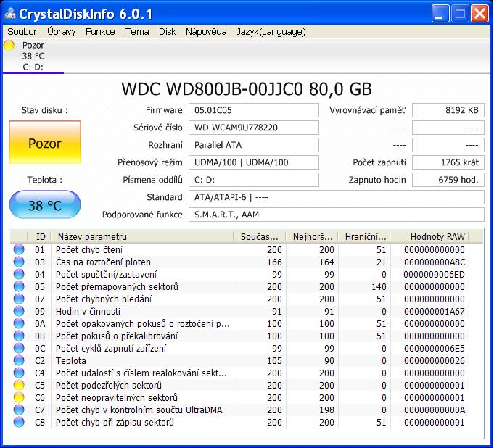Click the supported features field S.M.A.R.T., AAM

pos(337,215)
